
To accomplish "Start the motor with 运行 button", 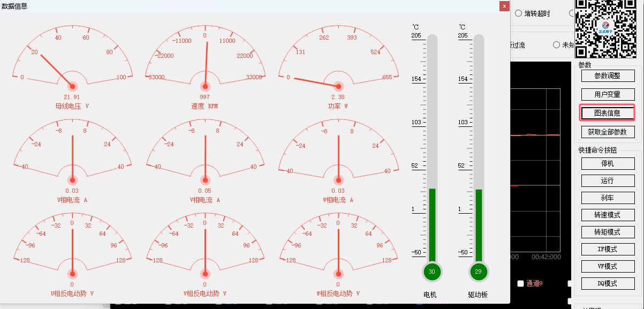I will click(608, 180).
